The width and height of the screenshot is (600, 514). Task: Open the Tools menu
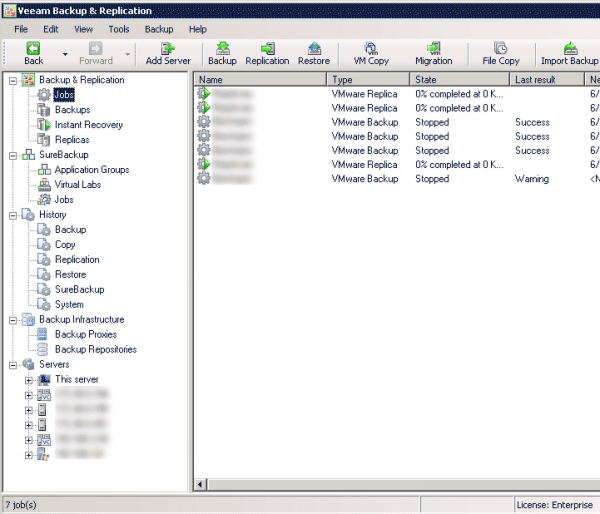(119, 29)
